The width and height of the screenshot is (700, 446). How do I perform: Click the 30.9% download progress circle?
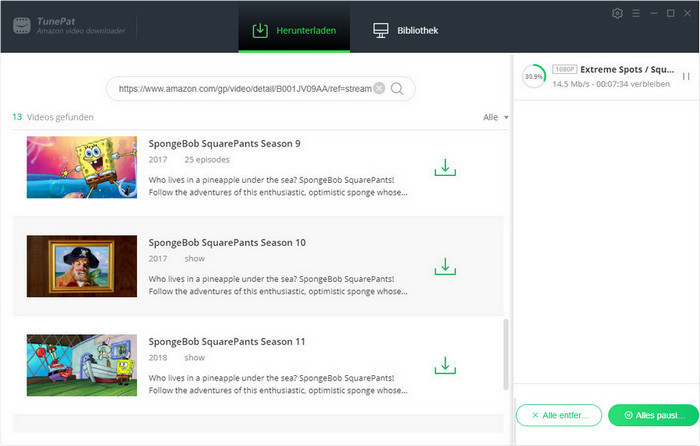click(x=534, y=76)
